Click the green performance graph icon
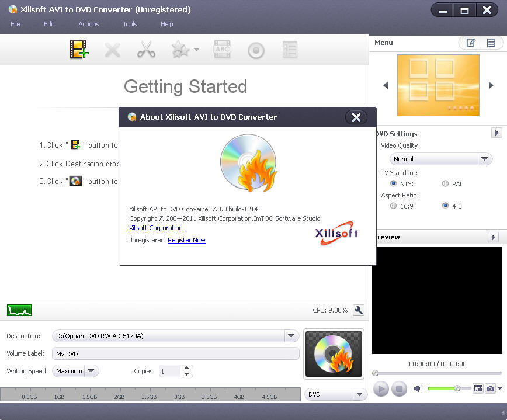This screenshot has height=420, width=507. [19, 310]
